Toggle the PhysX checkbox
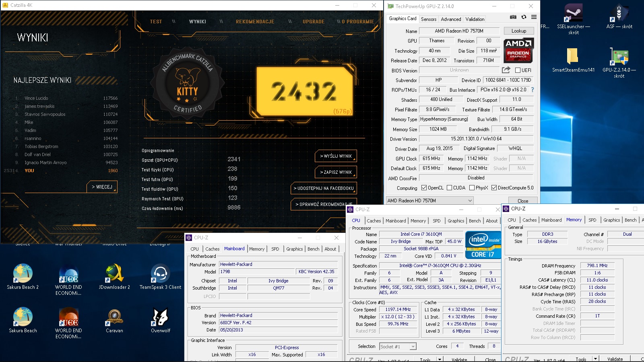Image resolution: width=644 pixels, height=362 pixels. [x=472, y=188]
